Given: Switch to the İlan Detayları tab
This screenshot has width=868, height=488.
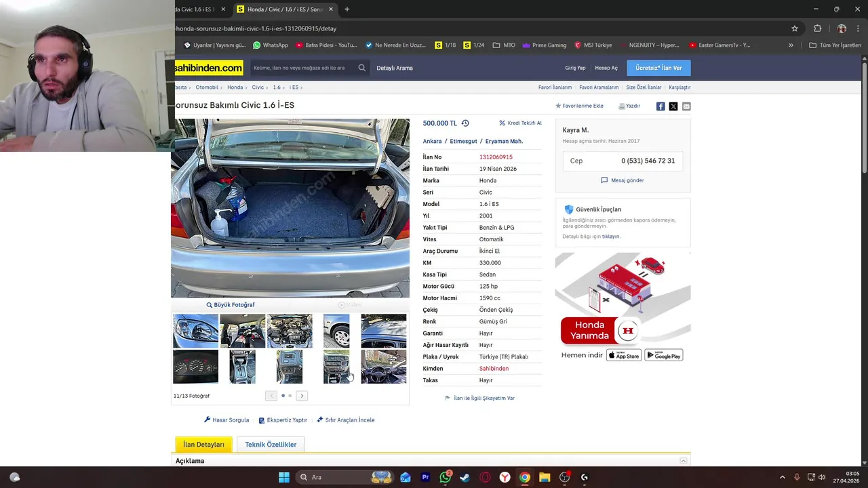Looking at the screenshot, I should click(203, 445).
